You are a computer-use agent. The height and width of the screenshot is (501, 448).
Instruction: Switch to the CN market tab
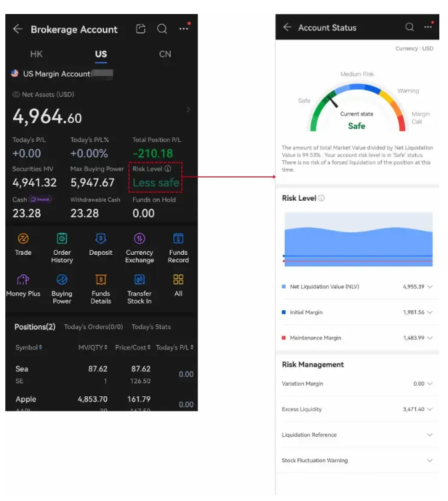pyautogui.click(x=165, y=54)
